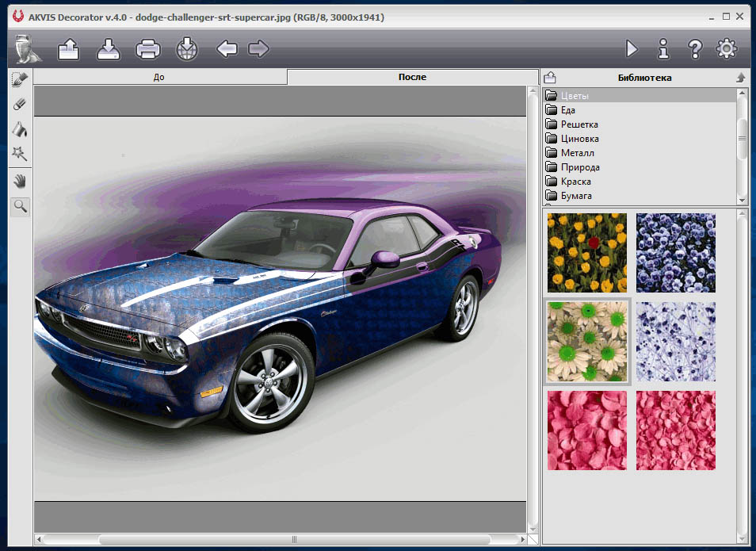
Task: Click image horizontal scrollbar right arrow
Action: (523, 539)
